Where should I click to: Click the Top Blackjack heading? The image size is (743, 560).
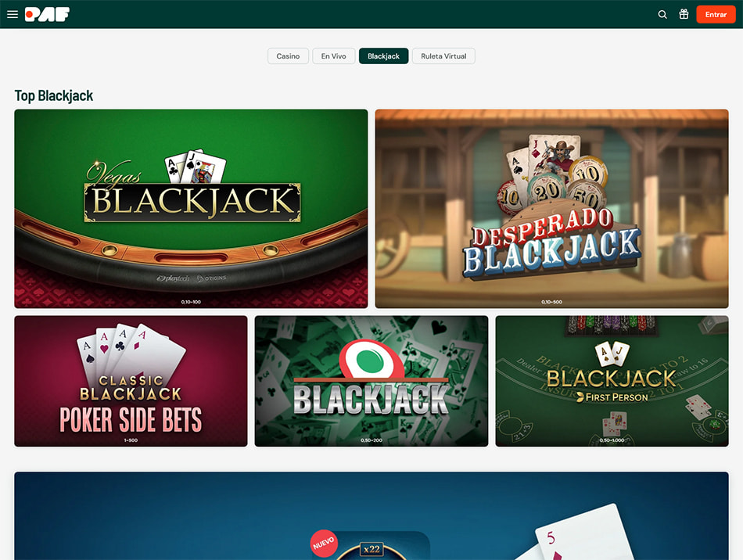(x=53, y=95)
